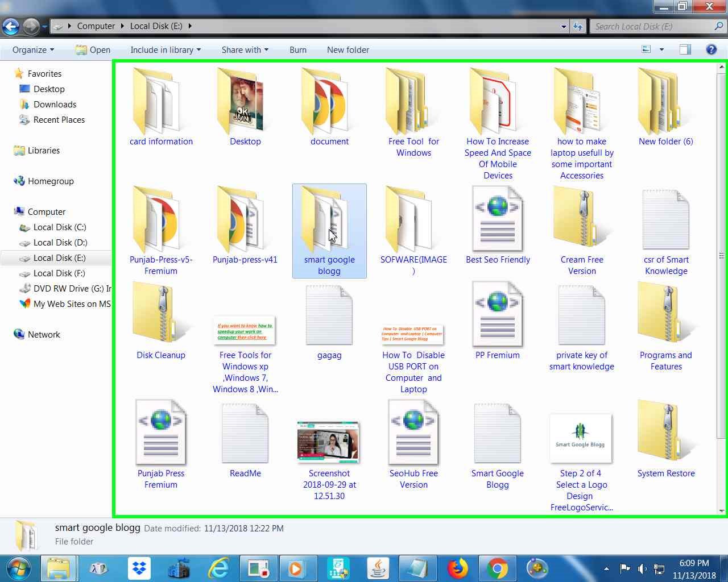Select the Desktop folder with movie poster
Screen dimensions: 728x582
point(245,107)
